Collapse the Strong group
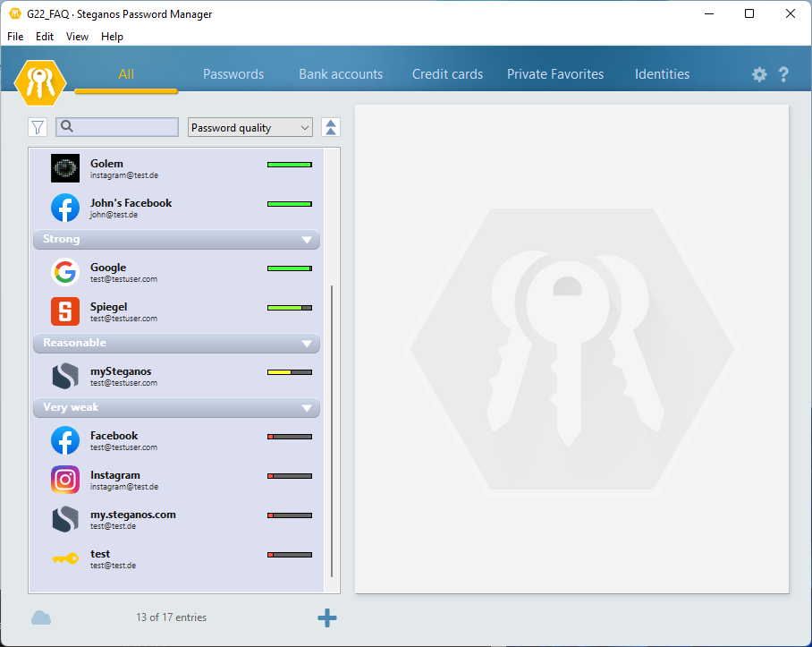The image size is (812, 647). pyautogui.click(x=307, y=240)
